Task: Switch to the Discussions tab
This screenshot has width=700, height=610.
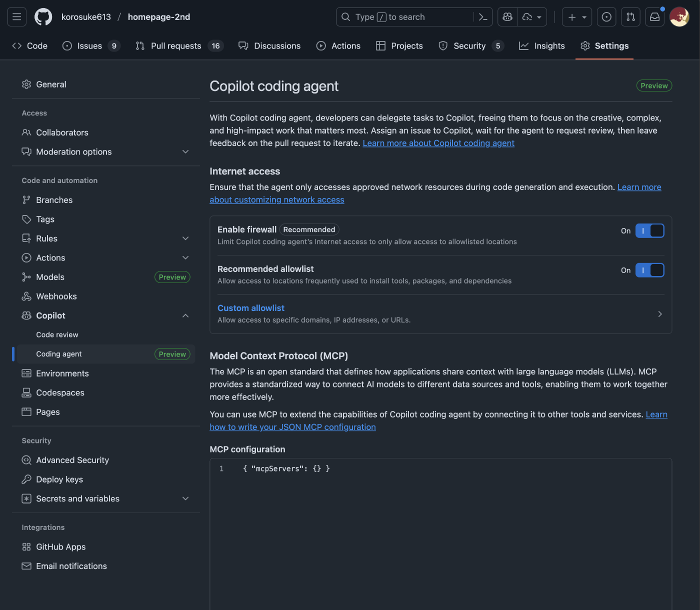Action: click(269, 46)
